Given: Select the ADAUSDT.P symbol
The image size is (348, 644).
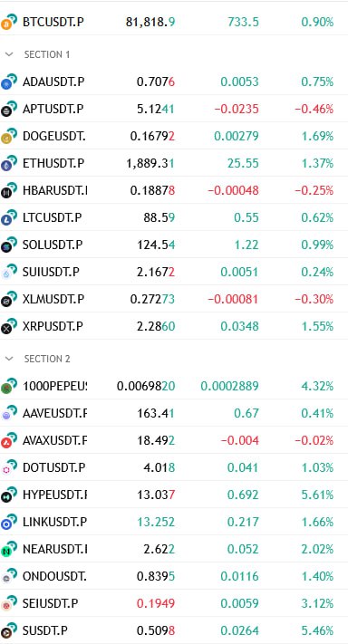Looking at the screenshot, I should tap(53, 82).
